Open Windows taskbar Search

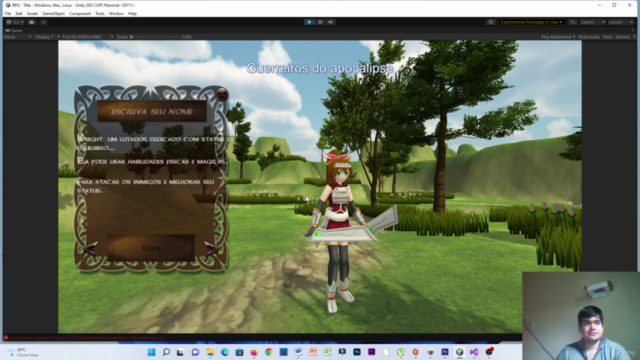166,352
